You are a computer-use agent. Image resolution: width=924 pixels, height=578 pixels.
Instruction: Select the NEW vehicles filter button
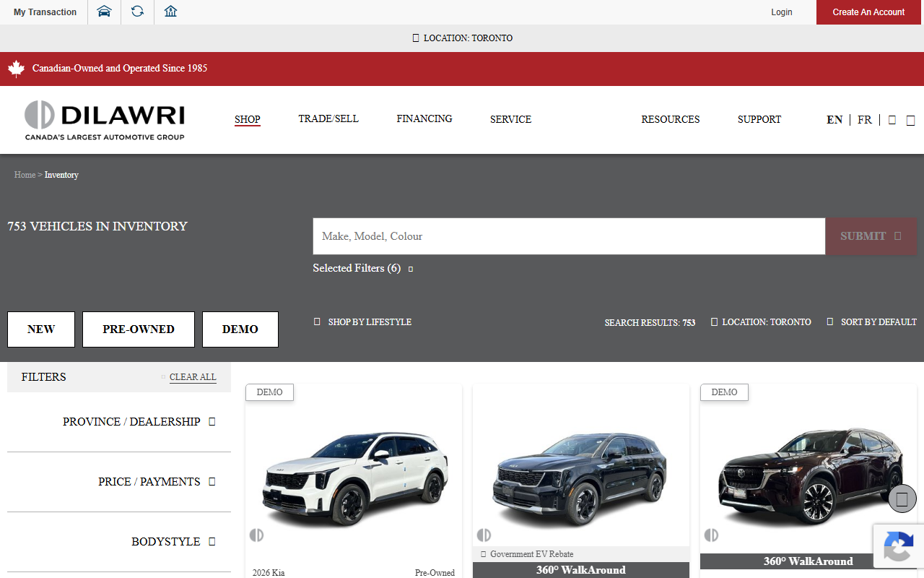click(x=41, y=329)
